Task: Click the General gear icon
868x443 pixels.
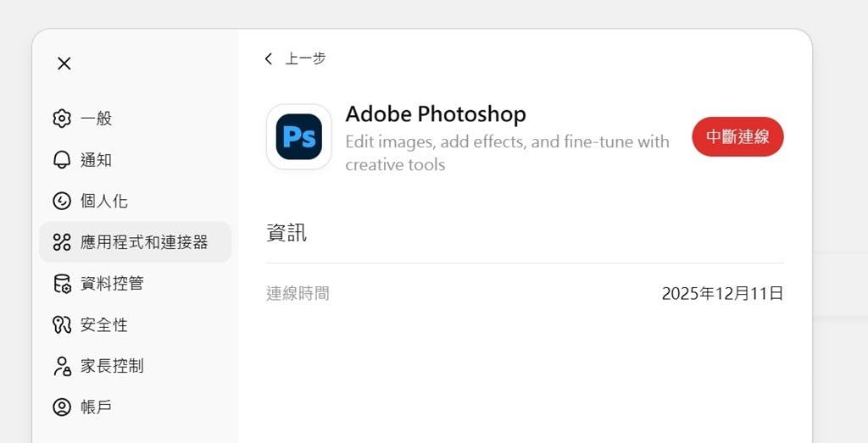Action: [x=62, y=119]
